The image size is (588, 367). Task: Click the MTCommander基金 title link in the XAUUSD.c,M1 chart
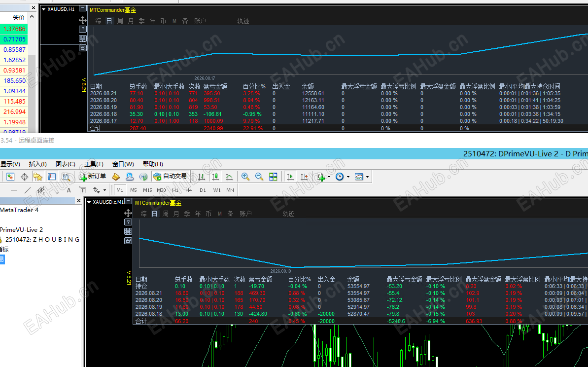click(x=158, y=203)
